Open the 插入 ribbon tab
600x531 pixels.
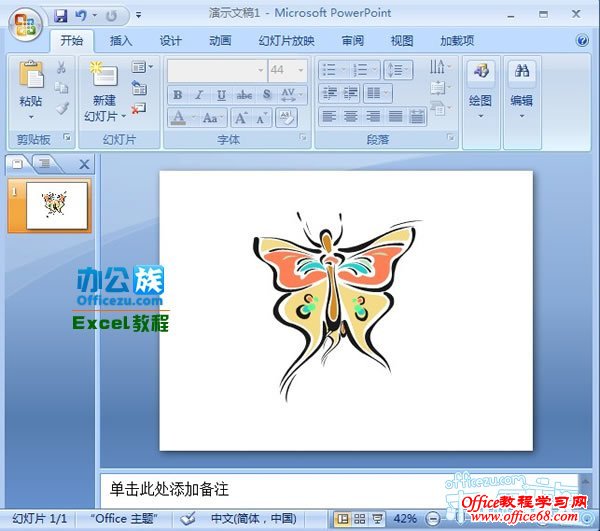[121, 41]
